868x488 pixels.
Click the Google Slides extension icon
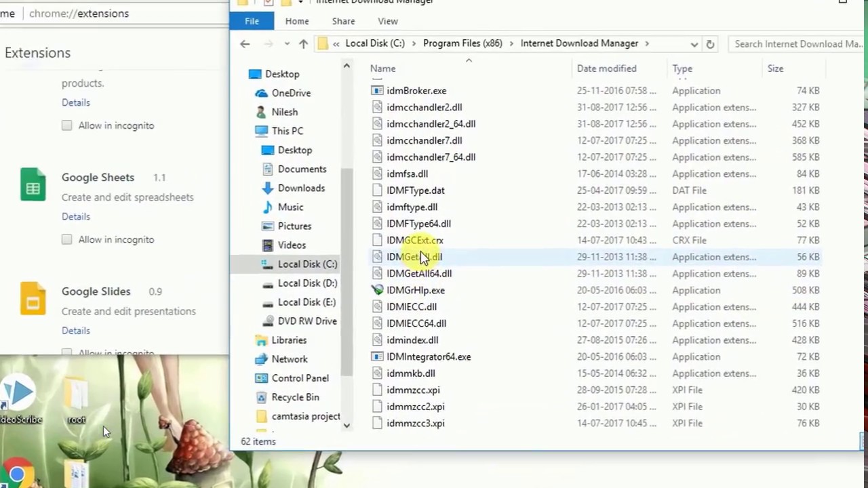(x=33, y=299)
